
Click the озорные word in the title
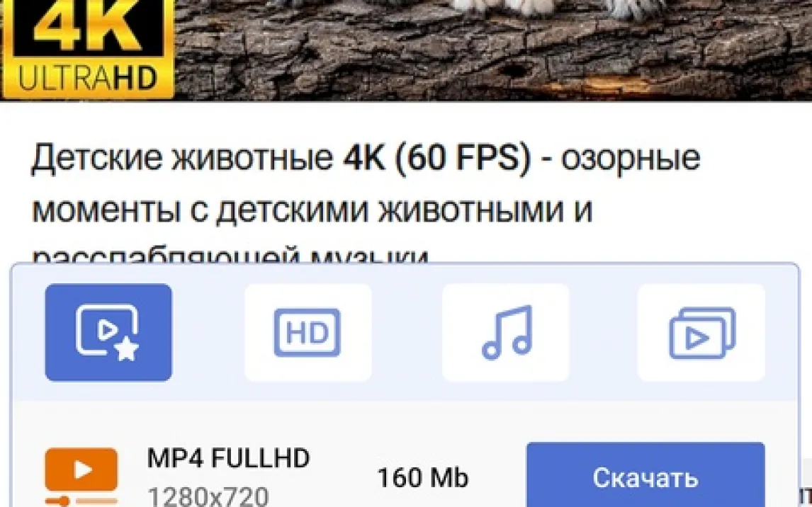631,159
